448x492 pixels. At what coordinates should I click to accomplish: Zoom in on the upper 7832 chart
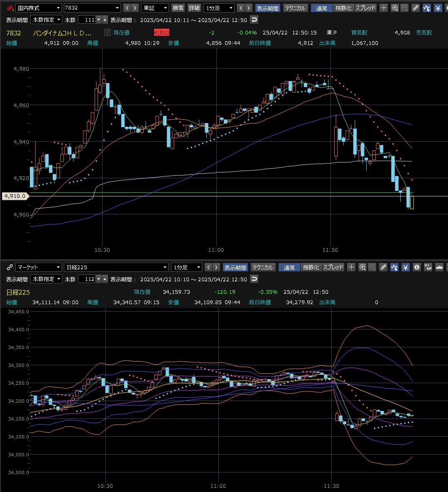coord(395,8)
